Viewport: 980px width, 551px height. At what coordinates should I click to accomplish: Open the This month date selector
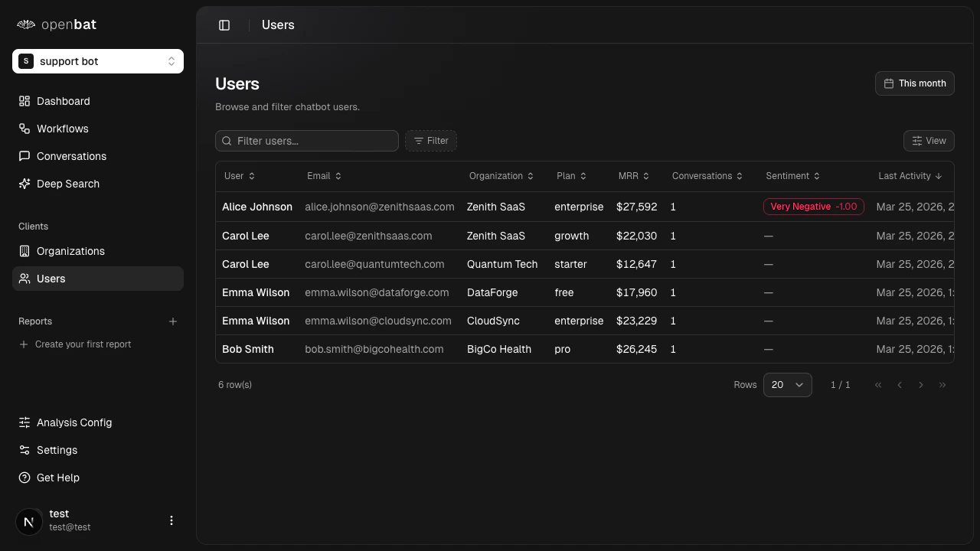click(x=914, y=83)
